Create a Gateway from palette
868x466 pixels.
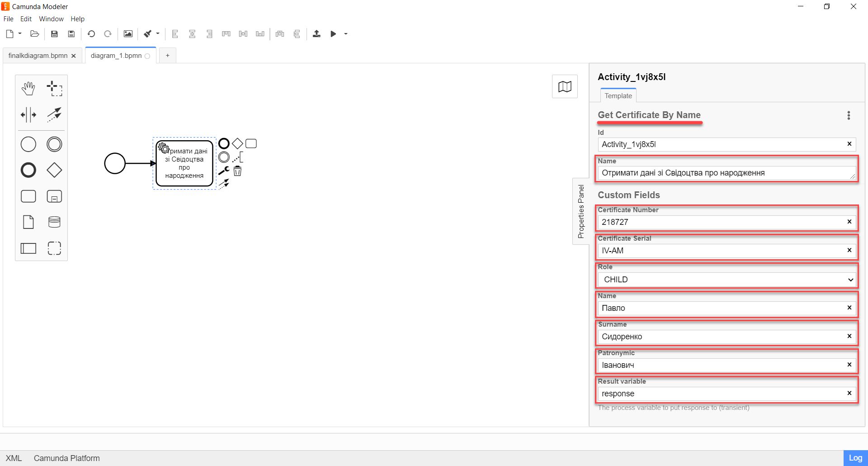54,170
